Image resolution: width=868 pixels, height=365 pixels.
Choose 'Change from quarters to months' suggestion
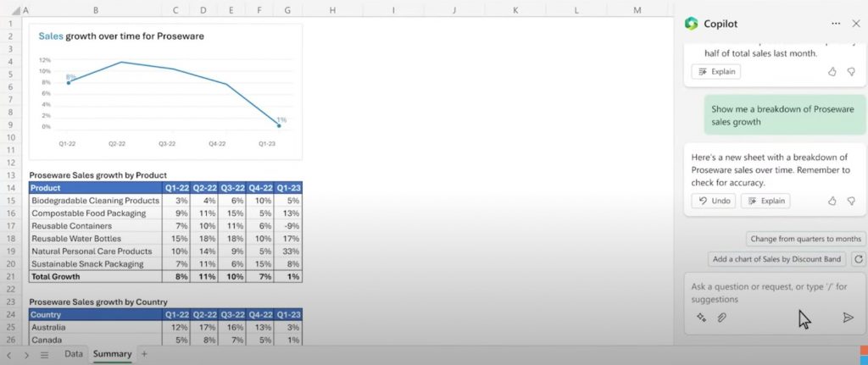pyautogui.click(x=805, y=239)
